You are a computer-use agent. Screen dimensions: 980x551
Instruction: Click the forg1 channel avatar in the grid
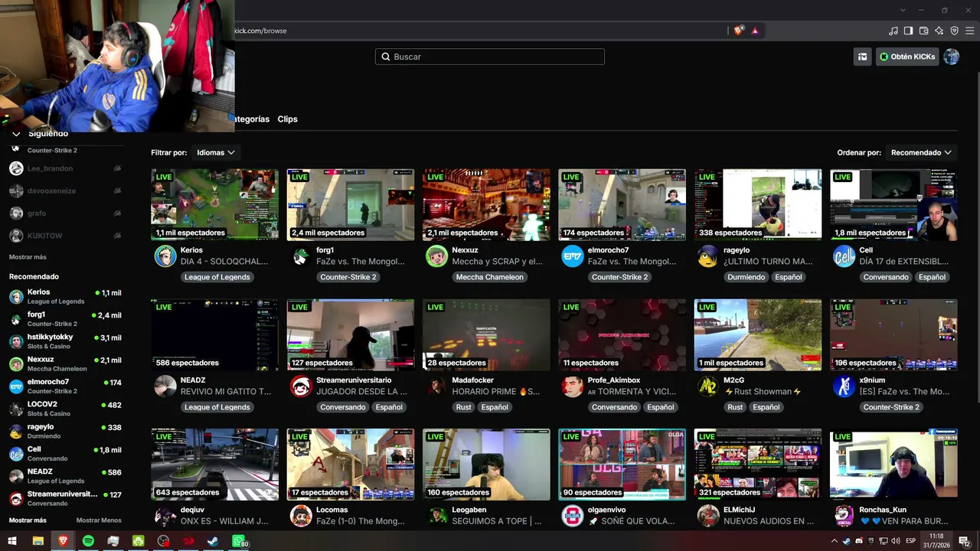[301, 256]
